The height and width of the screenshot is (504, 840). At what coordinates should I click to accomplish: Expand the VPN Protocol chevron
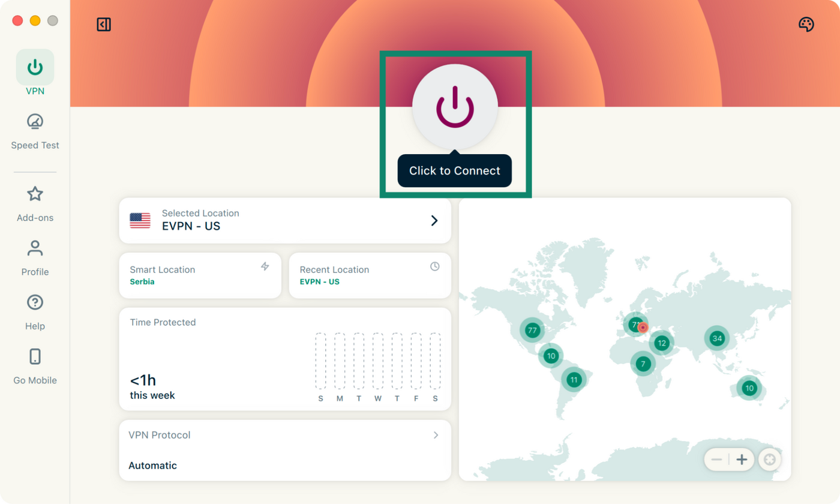436,435
